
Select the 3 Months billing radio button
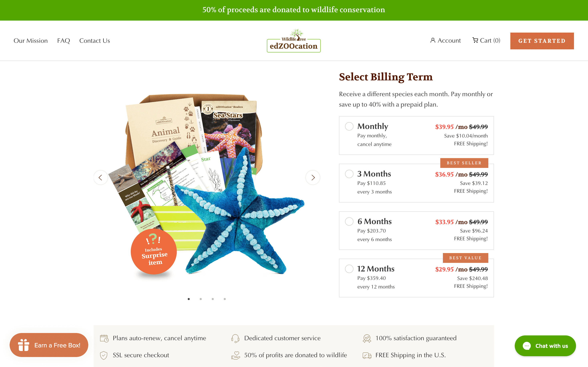point(350,174)
